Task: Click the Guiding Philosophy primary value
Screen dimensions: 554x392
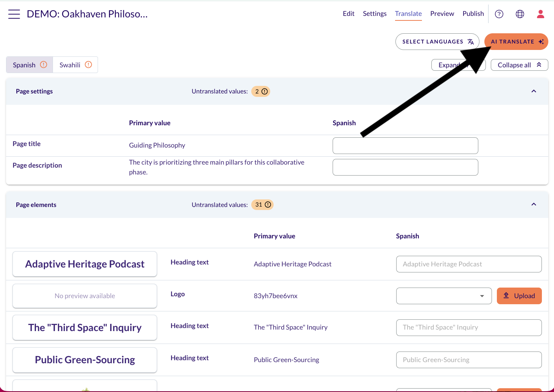Action: (157, 145)
